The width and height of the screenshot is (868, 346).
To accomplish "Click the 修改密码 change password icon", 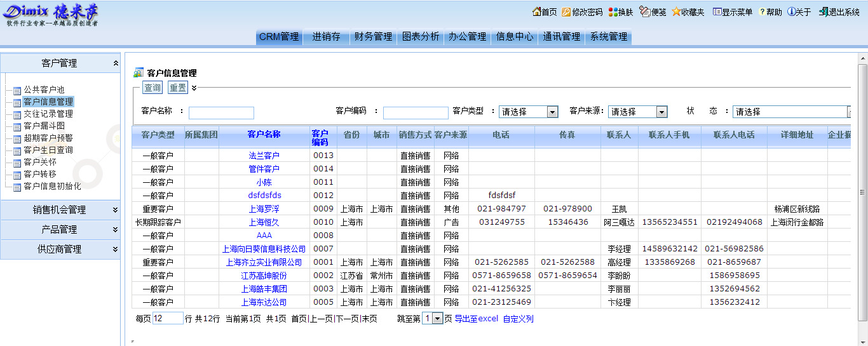I will [566, 12].
